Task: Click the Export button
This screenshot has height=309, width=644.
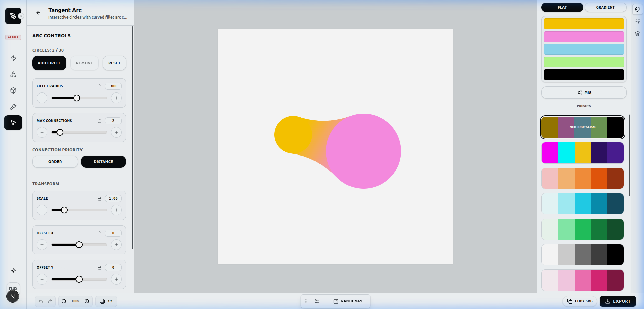Action: point(618,301)
